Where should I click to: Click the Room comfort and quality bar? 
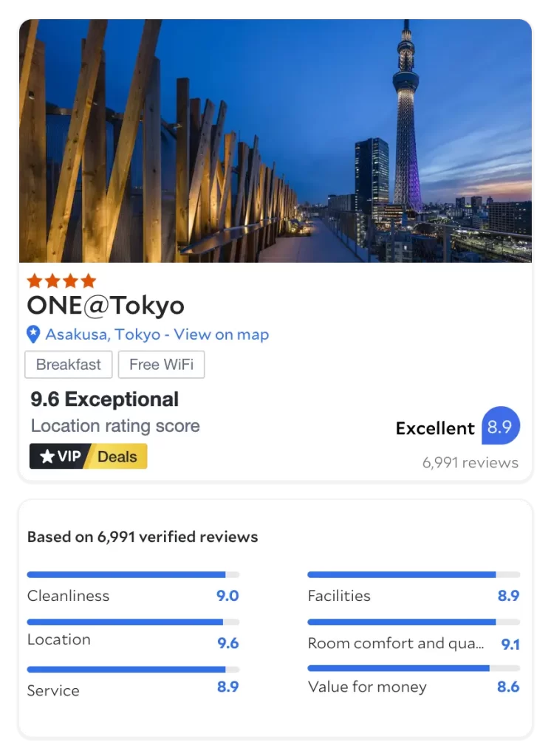tap(414, 622)
